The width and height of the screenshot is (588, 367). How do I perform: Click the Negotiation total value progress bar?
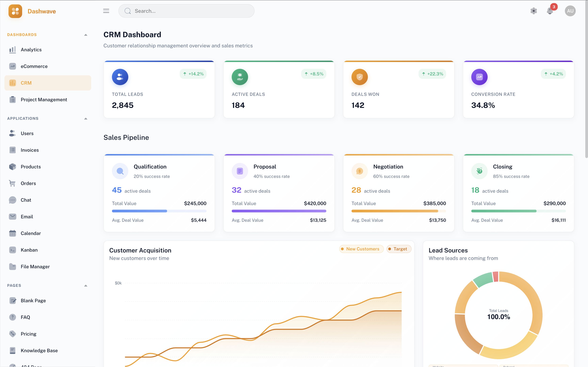(x=398, y=211)
